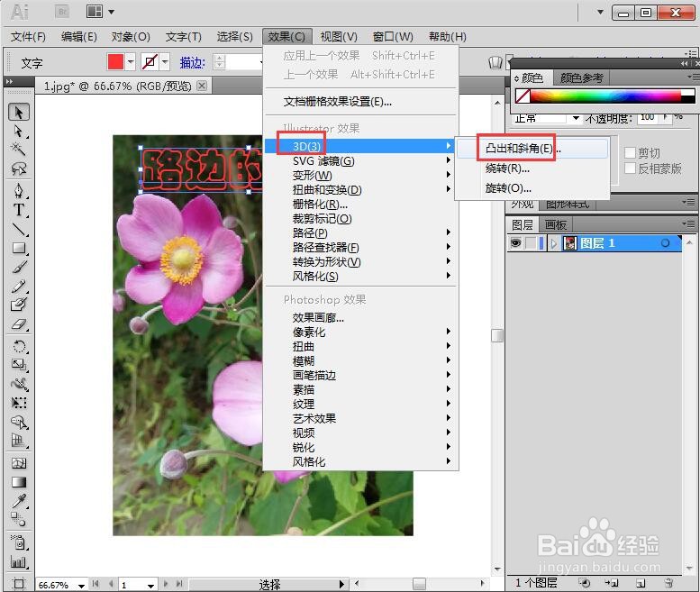Click opacity value field 100
This screenshot has height=592, width=700.
649,117
